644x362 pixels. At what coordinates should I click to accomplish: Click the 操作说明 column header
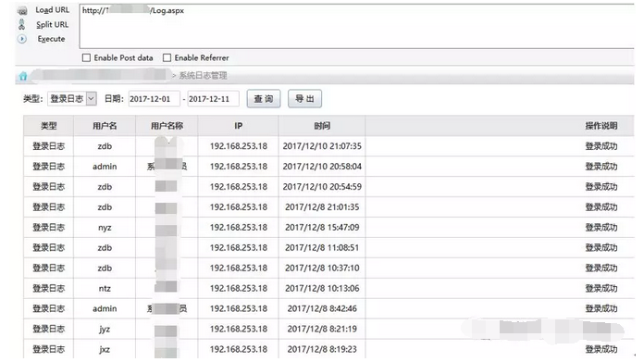pos(601,126)
